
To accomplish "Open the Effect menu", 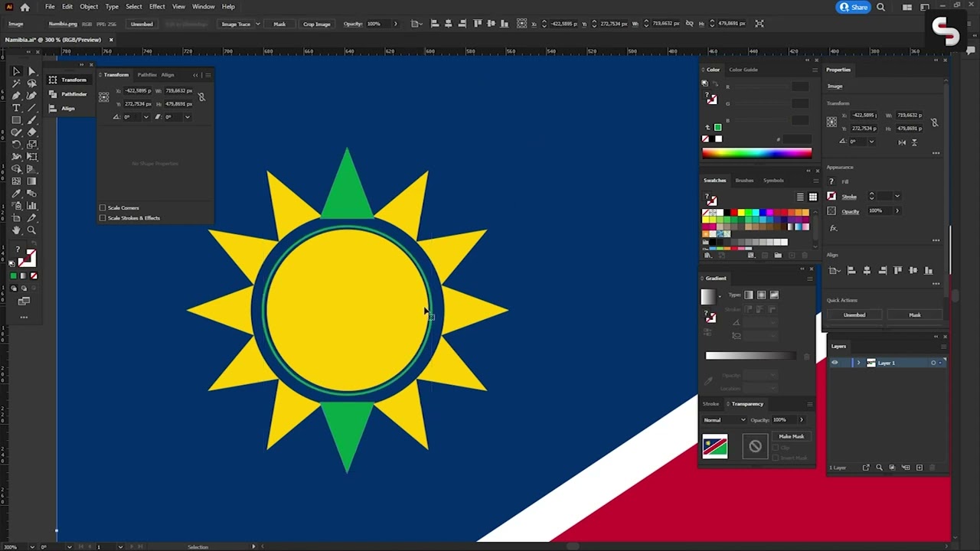I will coord(157,7).
